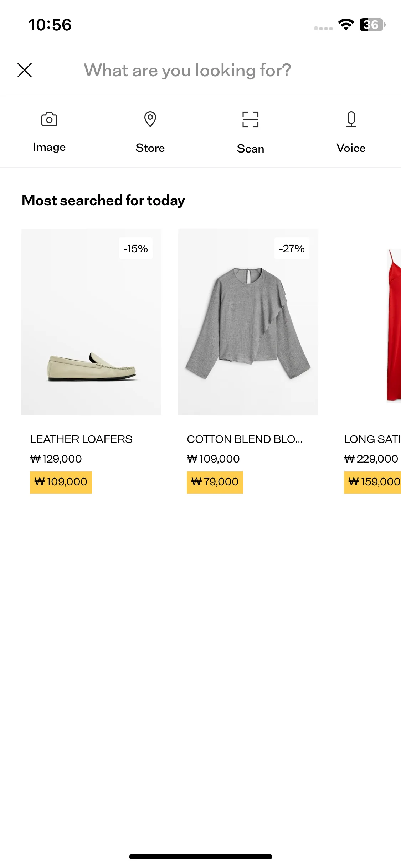
Task: Tap the LEATHER LOAFERS product title
Action: coord(81,439)
